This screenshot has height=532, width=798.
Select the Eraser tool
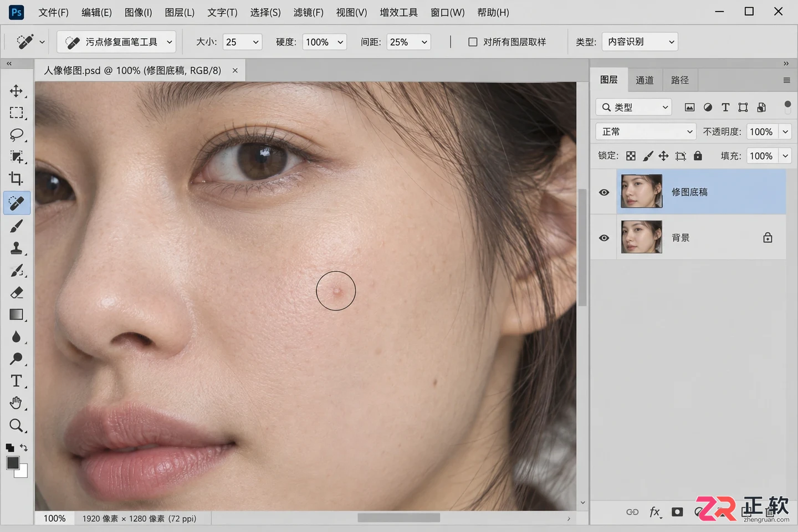tap(17, 293)
